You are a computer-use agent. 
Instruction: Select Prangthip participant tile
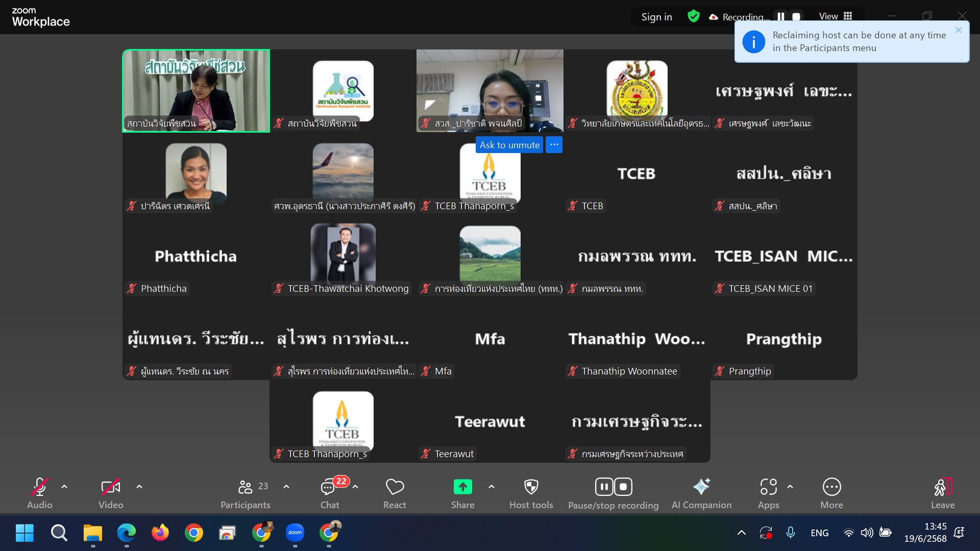pyautogui.click(x=784, y=339)
